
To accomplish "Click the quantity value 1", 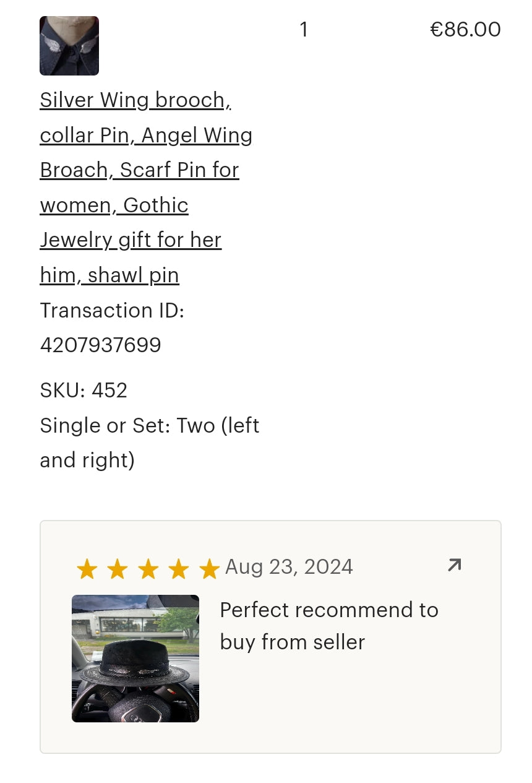I will 304,29.
